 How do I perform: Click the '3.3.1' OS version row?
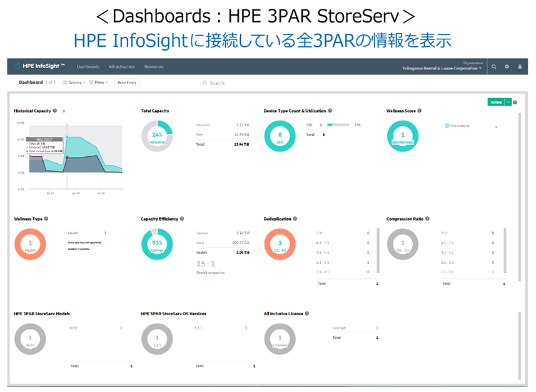221,328
